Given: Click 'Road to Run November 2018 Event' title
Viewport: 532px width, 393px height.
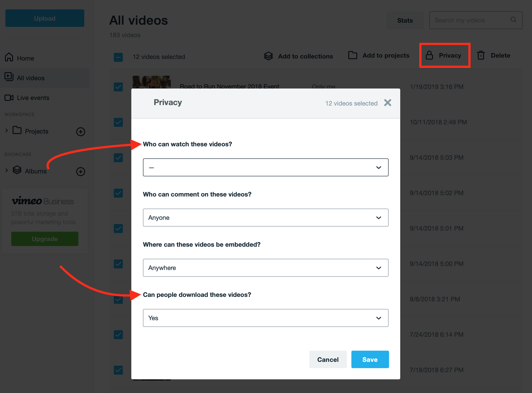Looking at the screenshot, I should pos(229,86).
